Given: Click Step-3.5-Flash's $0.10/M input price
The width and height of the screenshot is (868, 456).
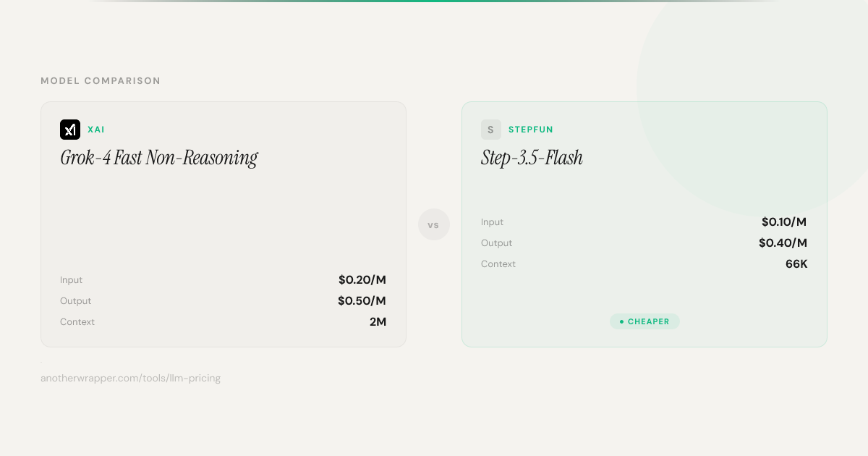Looking at the screenshot, I should (x=783, y=222).
